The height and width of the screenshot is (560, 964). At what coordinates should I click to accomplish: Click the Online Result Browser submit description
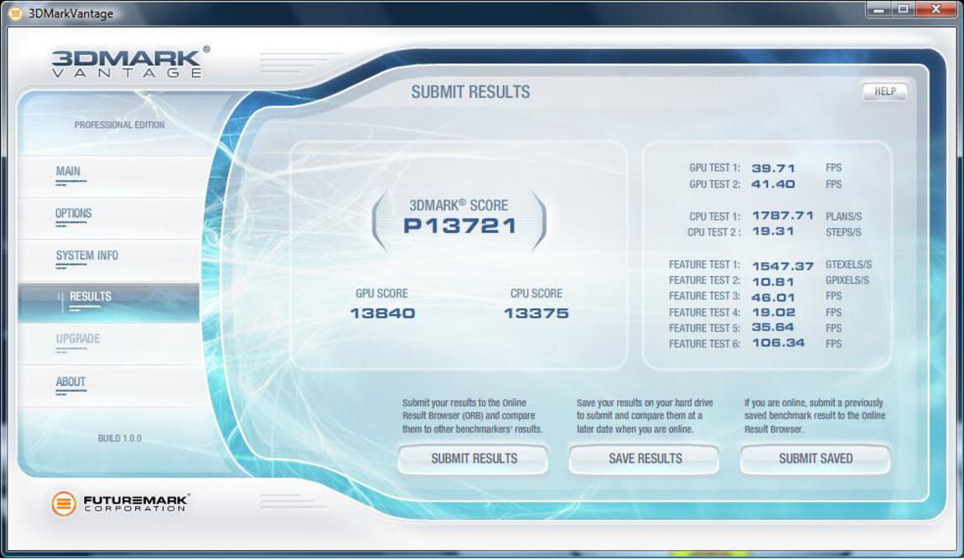coord(472,416)
